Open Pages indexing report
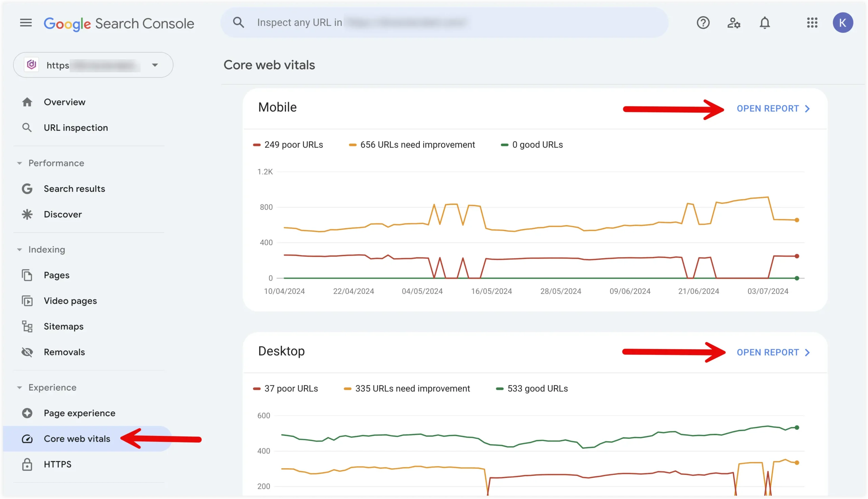868x499 pixels. [57, 275]
